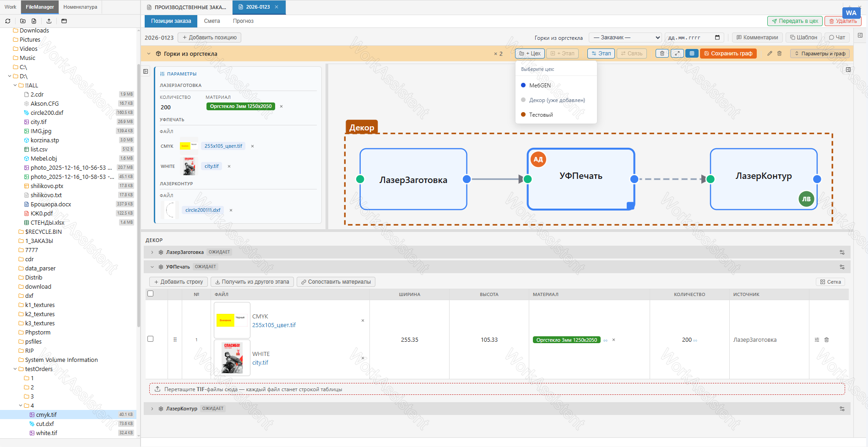Click the date input field
The image size is (868, 447).
pyautogui.click(x=694, y=38)
